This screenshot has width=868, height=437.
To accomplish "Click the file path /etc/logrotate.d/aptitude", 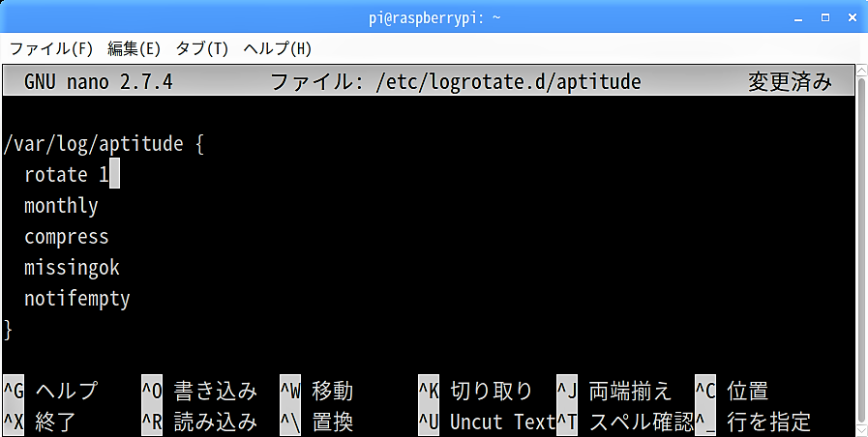I will coord(508,82).
